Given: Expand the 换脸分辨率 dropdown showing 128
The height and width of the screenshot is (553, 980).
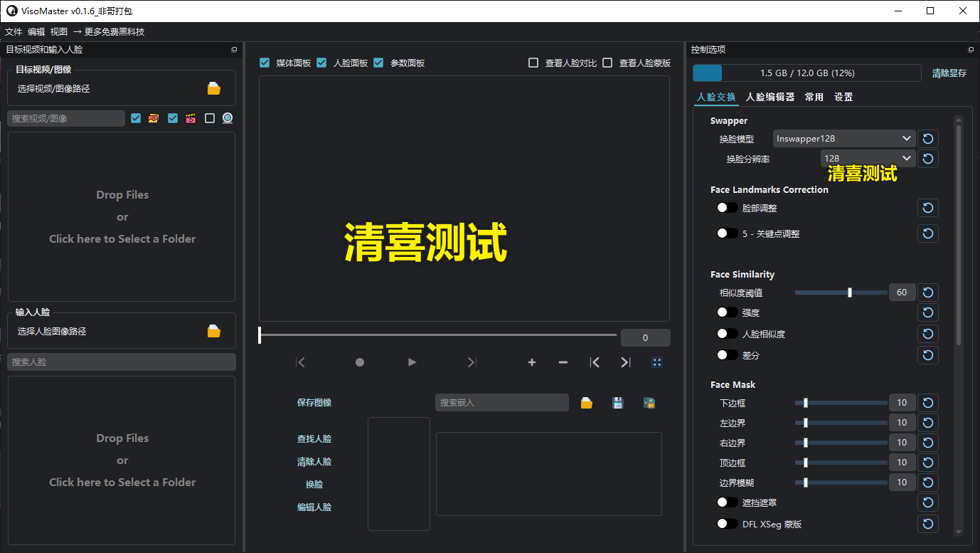Looking at the screenshot, I should point(868,158).
